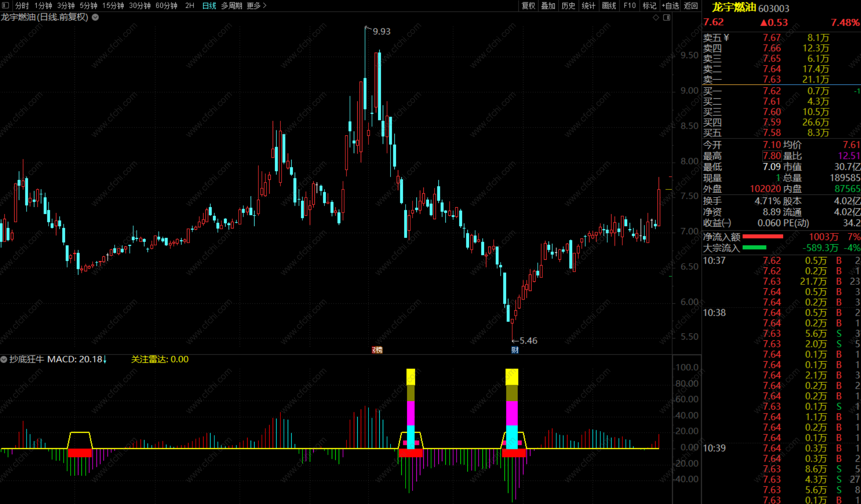Image resolution: width=861 pixels, height=504 pixels.
Task: Expand 龙宇燃油 chart title dropdown
Action: pyautogui.click(x=95, y=17)
